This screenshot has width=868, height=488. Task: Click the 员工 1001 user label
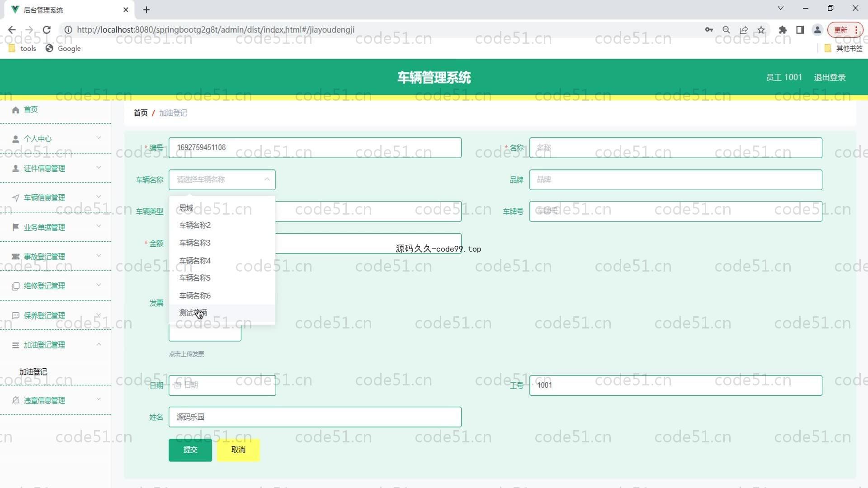click(784, 77)
